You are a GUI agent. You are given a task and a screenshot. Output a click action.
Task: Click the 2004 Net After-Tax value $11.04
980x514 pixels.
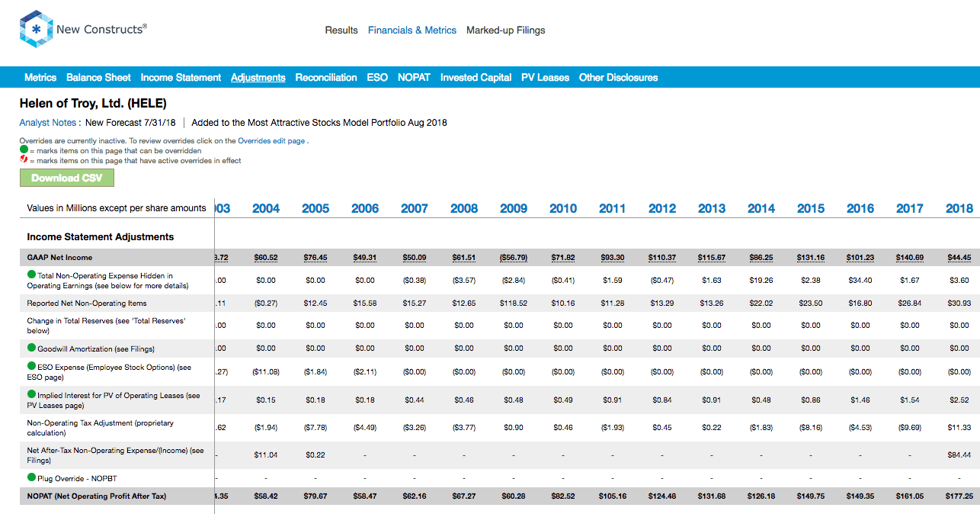click(x=266, y=455)
